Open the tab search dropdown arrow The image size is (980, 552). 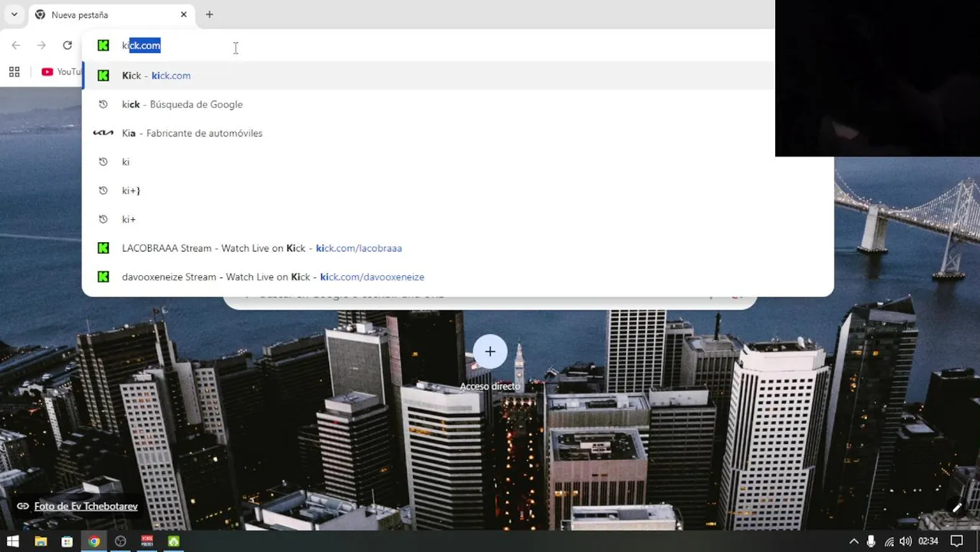(14, 15)
